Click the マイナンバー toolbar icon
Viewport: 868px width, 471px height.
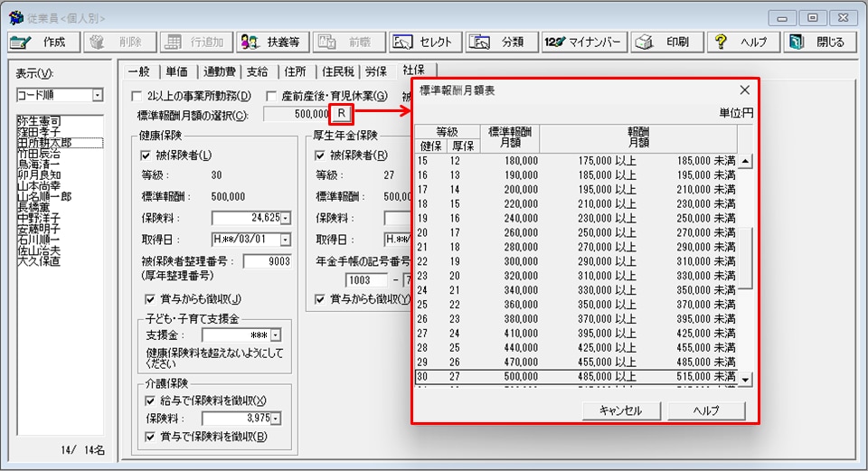pyautogui.click(x=583, y=42)
